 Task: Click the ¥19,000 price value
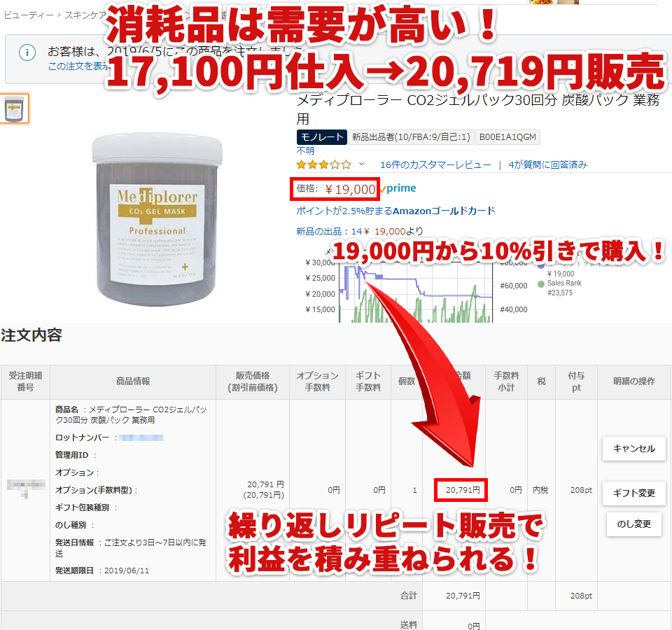point(350,190)
